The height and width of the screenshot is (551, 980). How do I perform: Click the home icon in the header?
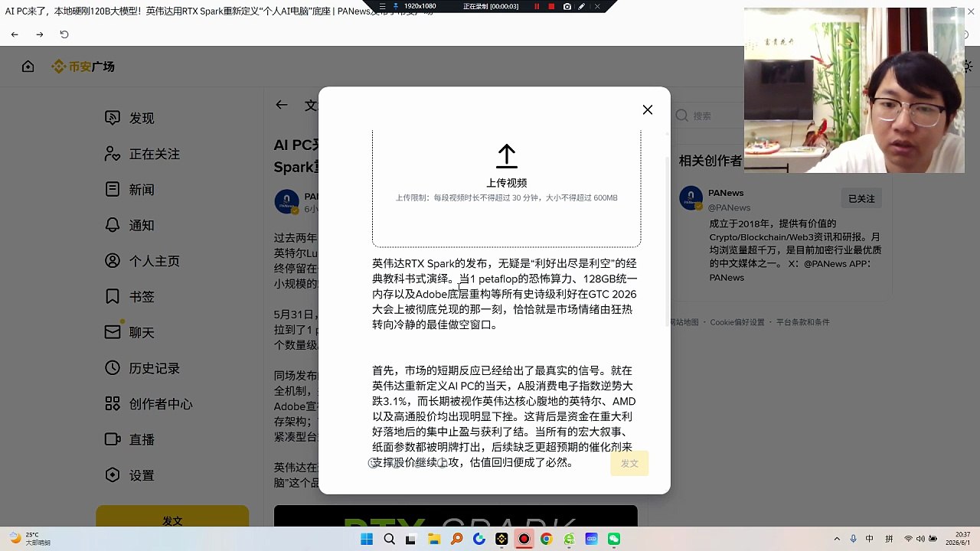tap(28, 67)
